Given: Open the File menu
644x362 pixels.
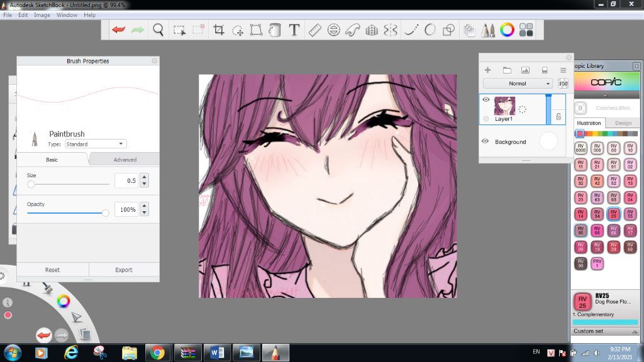Looking at the screenshot, I should pyautogui.click(x=8, y=15).
